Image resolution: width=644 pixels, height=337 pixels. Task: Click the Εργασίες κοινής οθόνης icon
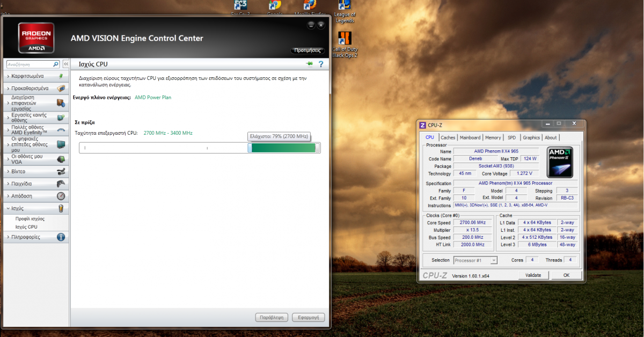click(x=61, y=117)
